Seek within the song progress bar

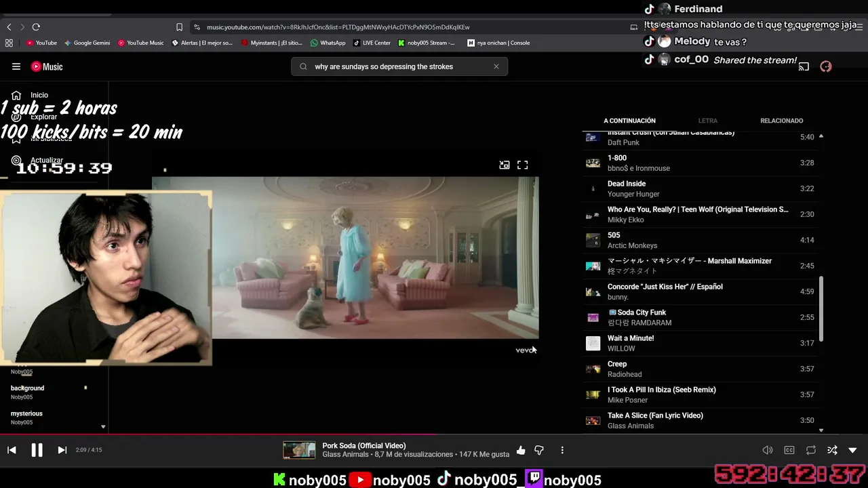click(x=434, y=434)
